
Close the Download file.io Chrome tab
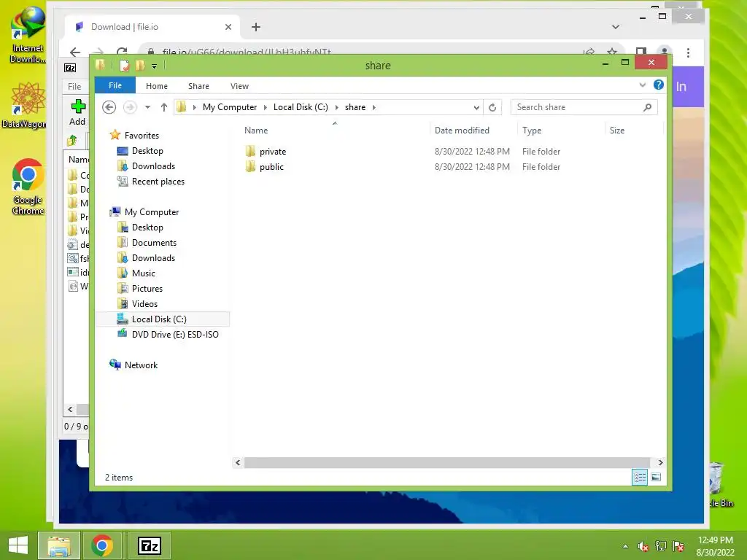[228, 27]
